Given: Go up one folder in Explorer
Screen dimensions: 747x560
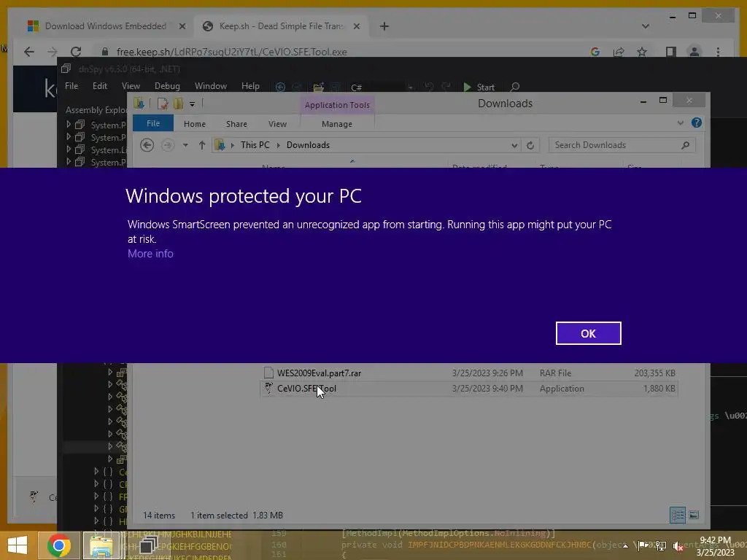Looking at the screenshot, I should tap(202, 145).
